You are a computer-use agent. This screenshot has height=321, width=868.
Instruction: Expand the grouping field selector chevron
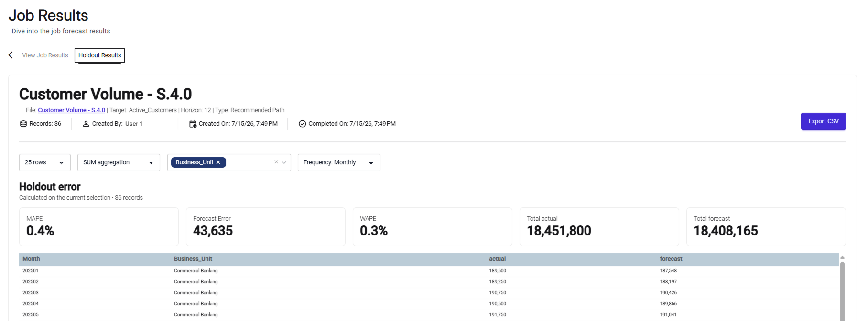[x=284, y=162]
